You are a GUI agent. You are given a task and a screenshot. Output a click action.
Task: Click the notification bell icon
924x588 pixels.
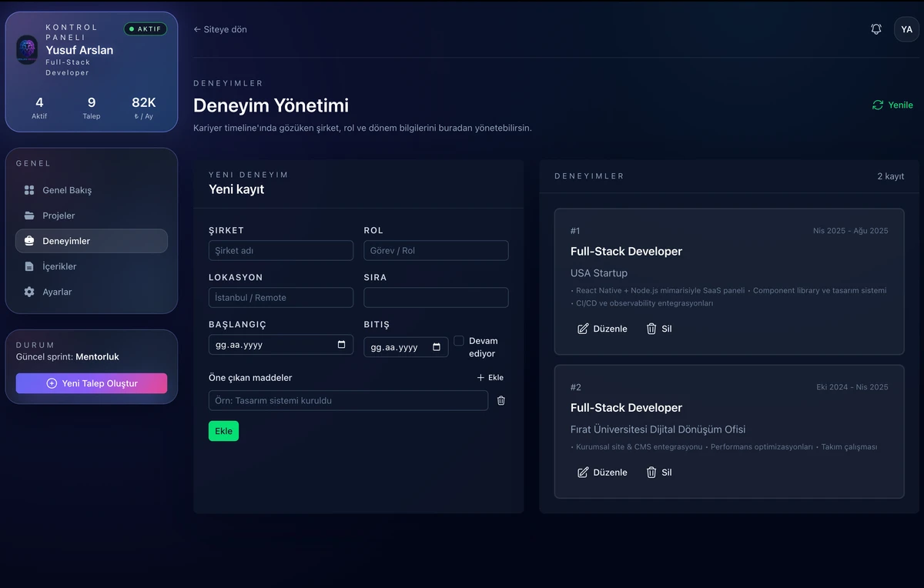(x=876, y=29)
